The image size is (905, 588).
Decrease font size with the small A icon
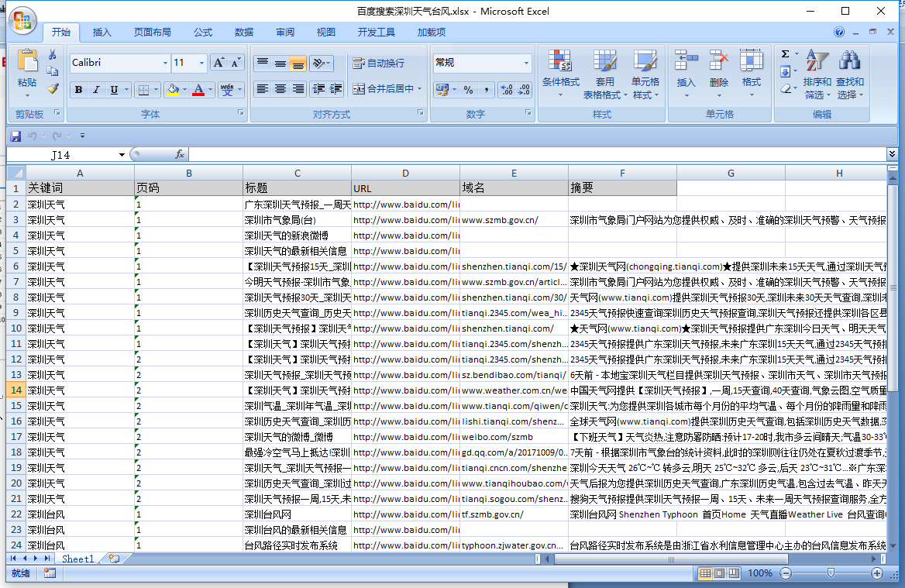(236, 62)
